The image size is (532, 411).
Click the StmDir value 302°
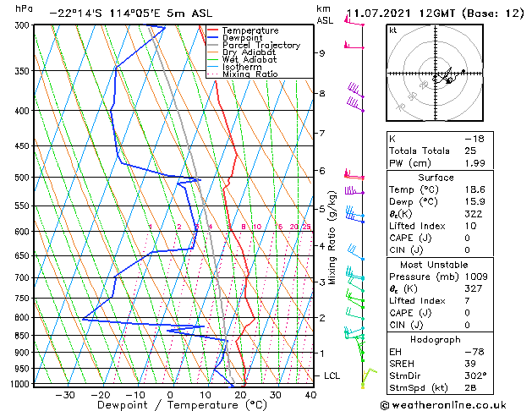coord(475,376)
